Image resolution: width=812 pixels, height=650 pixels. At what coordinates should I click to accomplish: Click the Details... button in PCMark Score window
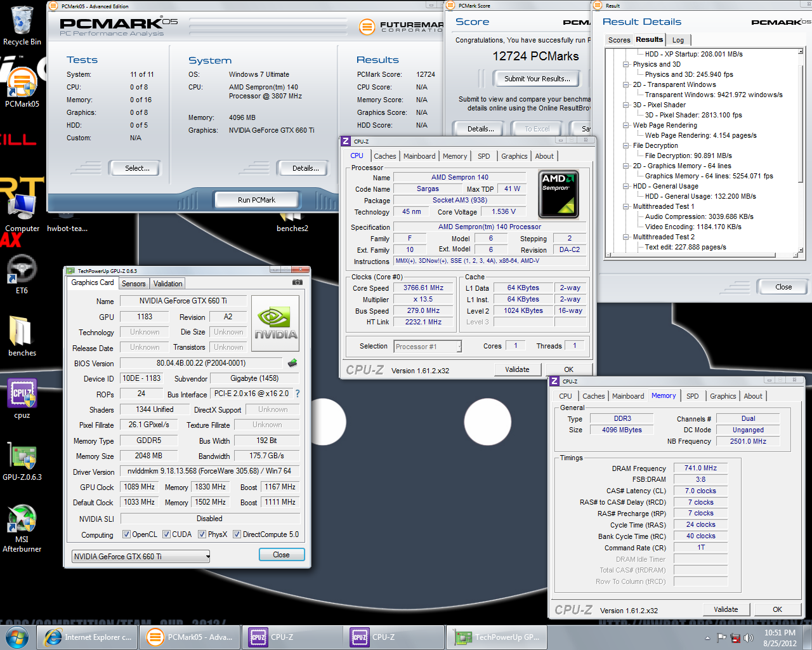coord(481,129)
